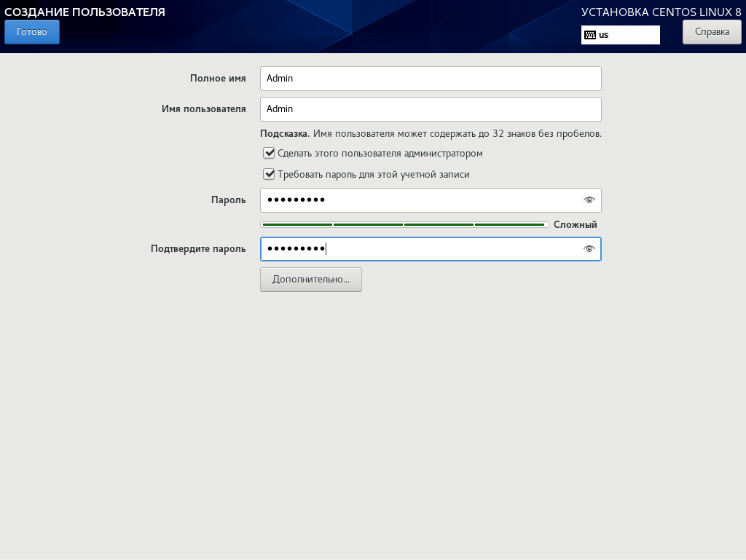Click the Сложный strength label

pyautogui.click(x=576, y=224)
